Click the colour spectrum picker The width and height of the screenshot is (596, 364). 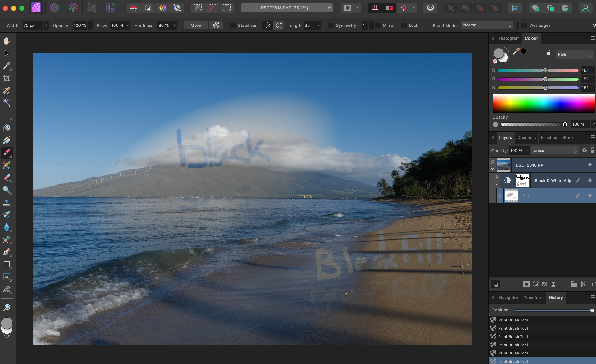coord(543,103)
